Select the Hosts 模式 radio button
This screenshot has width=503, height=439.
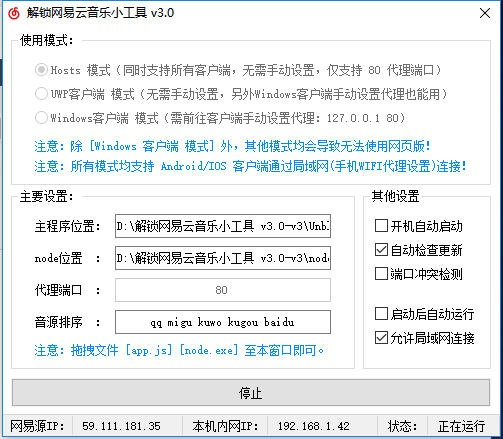[x=41, y=70]
